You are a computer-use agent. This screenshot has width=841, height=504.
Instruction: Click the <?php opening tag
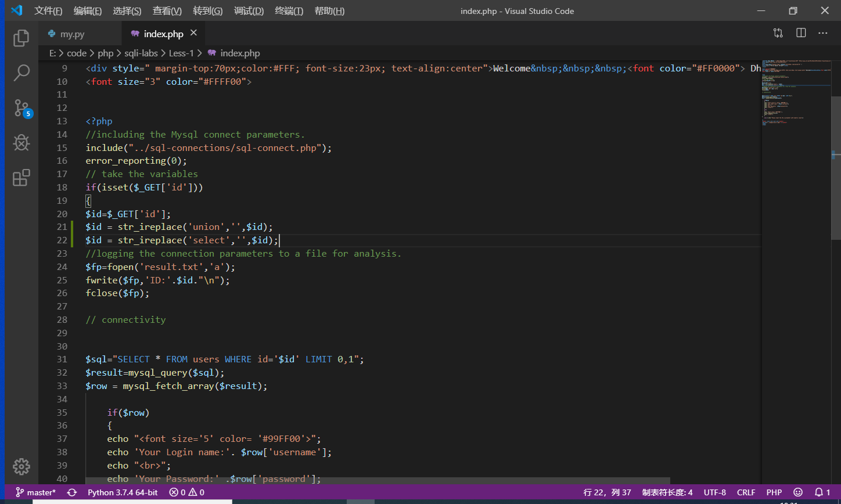(x=99, y=121)
